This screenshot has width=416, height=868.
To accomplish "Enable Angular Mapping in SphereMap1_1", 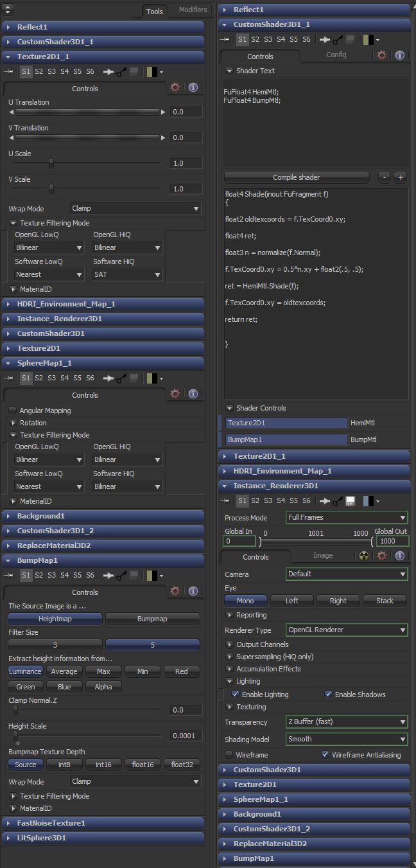I will pyautogui.click(x=13, y=411).
